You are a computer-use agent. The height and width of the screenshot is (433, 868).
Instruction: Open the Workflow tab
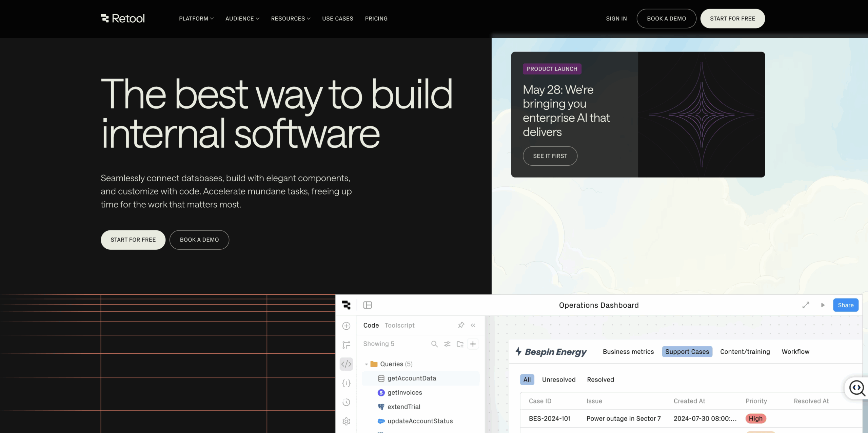(795, 352)
